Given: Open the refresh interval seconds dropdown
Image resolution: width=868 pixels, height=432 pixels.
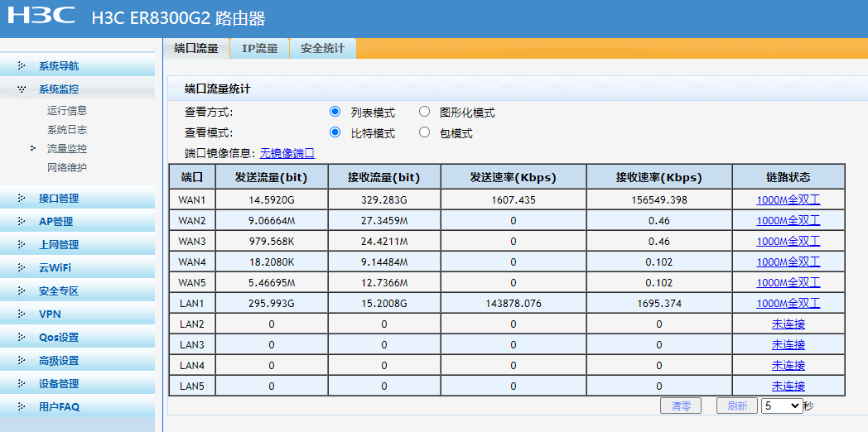Looking at the screenshot, I should (x=782, y=406).
